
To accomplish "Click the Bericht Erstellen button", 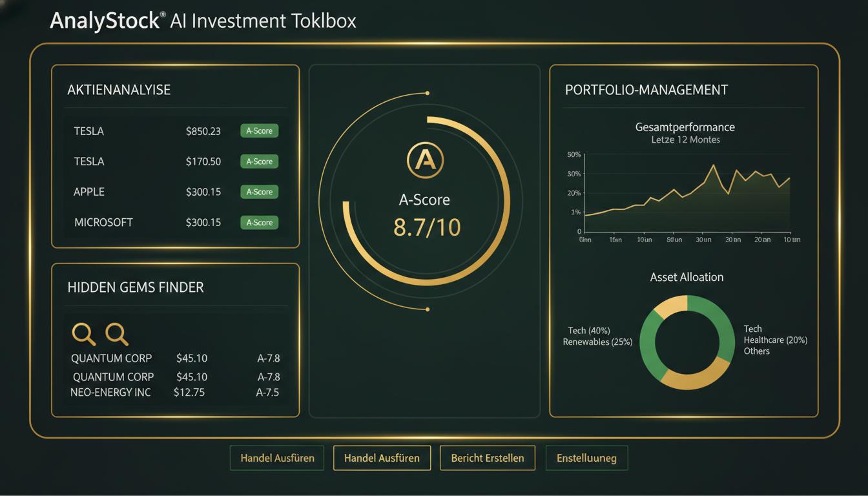I will [x=488, y=458].
